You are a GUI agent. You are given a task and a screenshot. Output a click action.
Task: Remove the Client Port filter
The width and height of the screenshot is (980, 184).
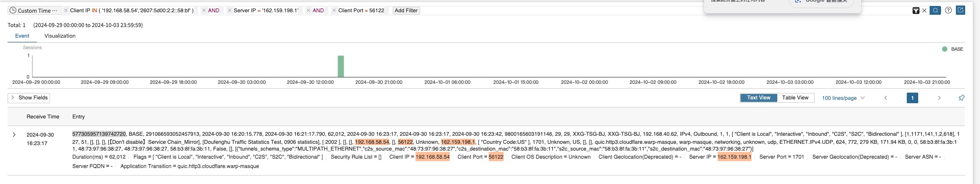pyautogui.click(x=334, y=11)
